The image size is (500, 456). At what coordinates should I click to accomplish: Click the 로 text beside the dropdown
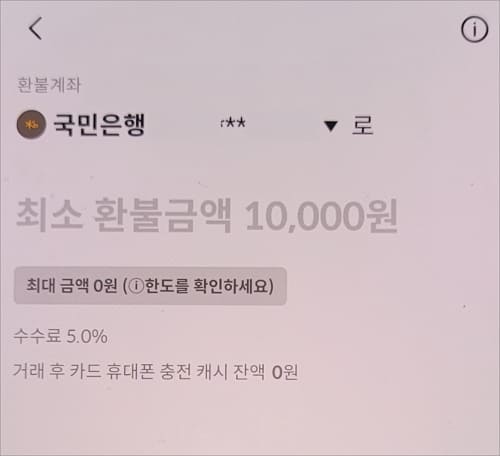363,125
